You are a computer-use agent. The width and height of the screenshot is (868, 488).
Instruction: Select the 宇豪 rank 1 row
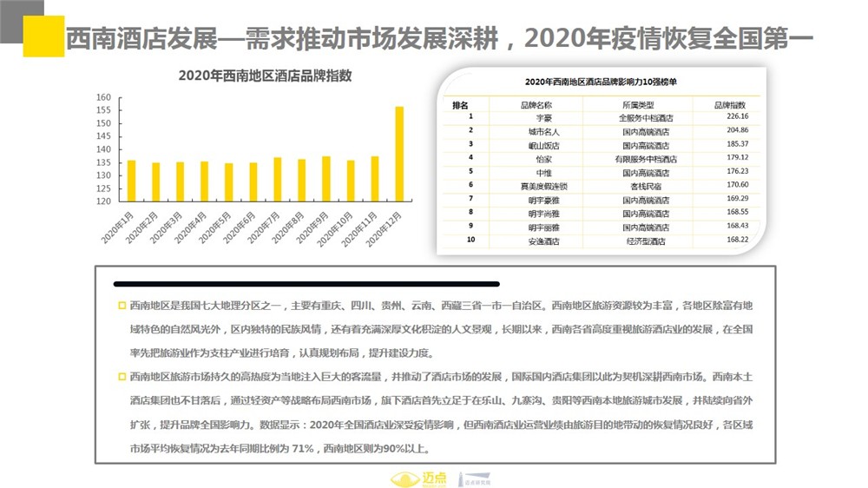pos(600,116)
